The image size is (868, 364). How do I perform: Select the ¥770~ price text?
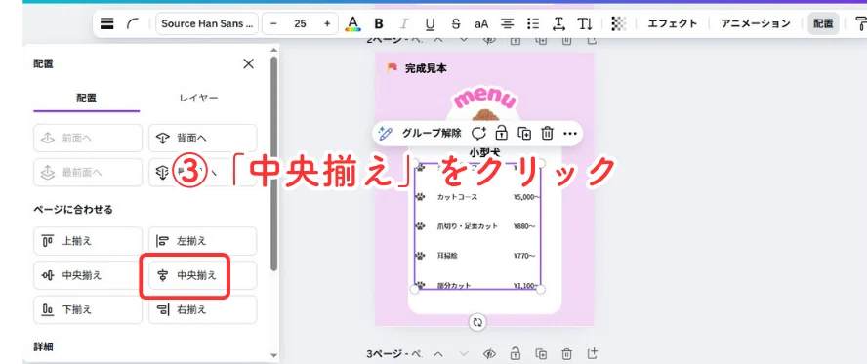pyautogui.click(x=524, y=256)
